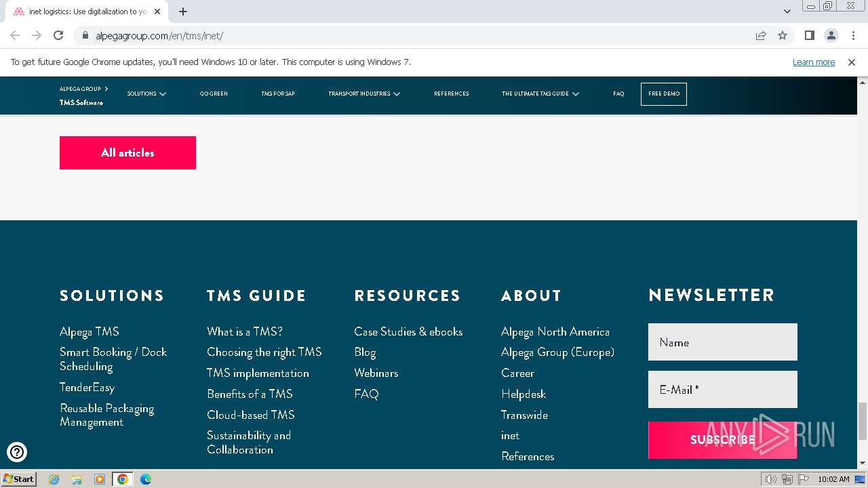
Task: Show the system clock at 10:02 AM
Action: pyautogui.click(x=833, y=479)
